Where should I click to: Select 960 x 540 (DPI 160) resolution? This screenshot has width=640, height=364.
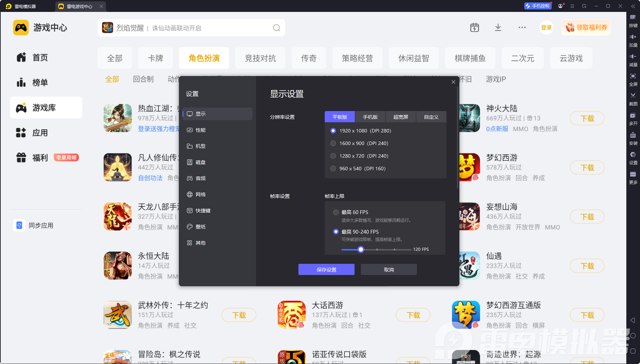point(333,169)
